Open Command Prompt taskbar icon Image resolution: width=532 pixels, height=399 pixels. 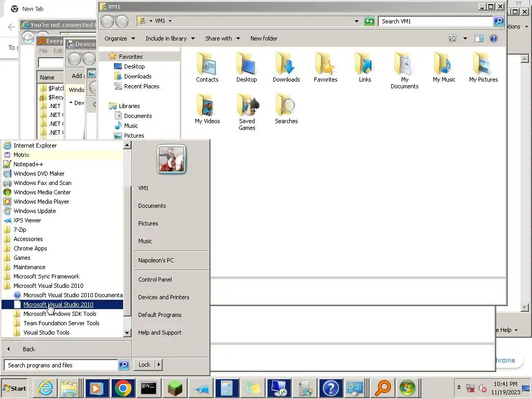pos(149,388)
